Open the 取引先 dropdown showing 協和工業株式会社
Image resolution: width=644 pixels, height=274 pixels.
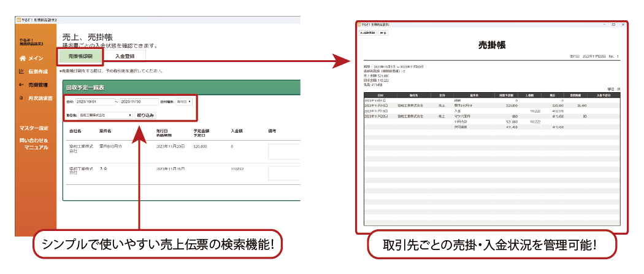coord(105,115)
